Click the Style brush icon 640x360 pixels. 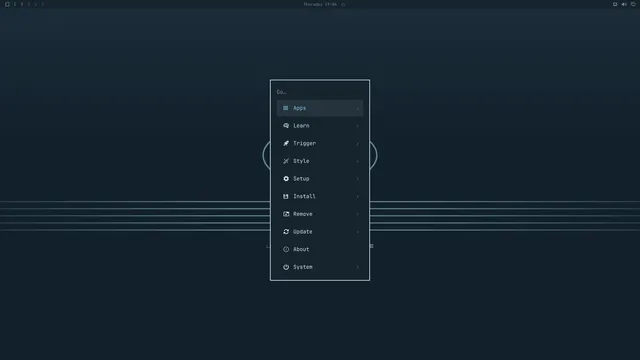tap(286, 161)
